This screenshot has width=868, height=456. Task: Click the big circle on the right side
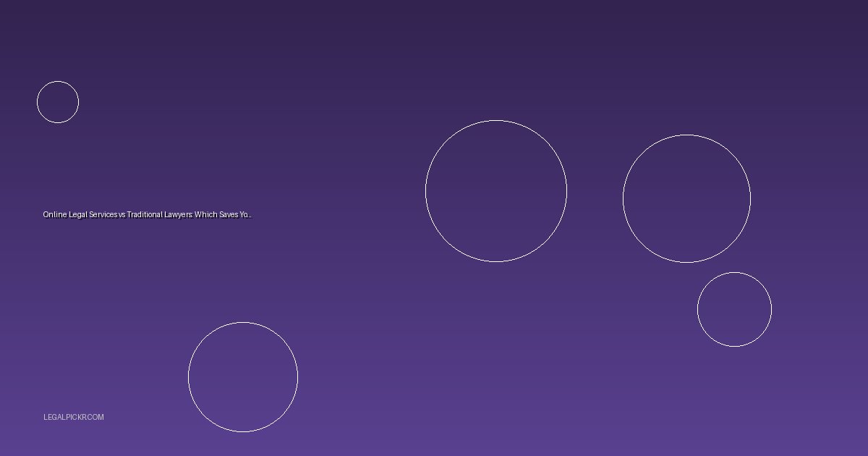click(686, 198)
